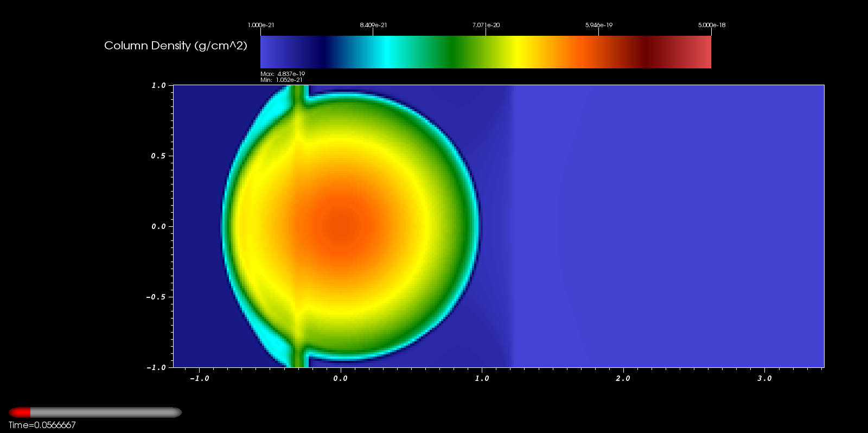Click the 5.000e-18 colorbar tick label

click(x=711, y=25)
